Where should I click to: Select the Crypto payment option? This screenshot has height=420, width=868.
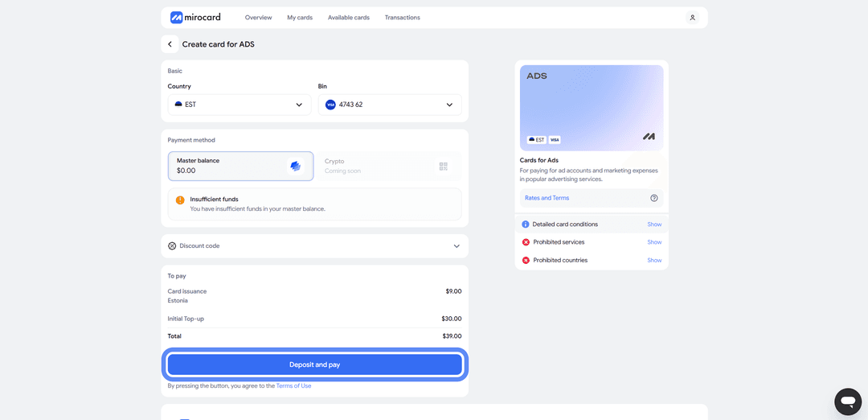pyautogui.click(x=389, y=167)
